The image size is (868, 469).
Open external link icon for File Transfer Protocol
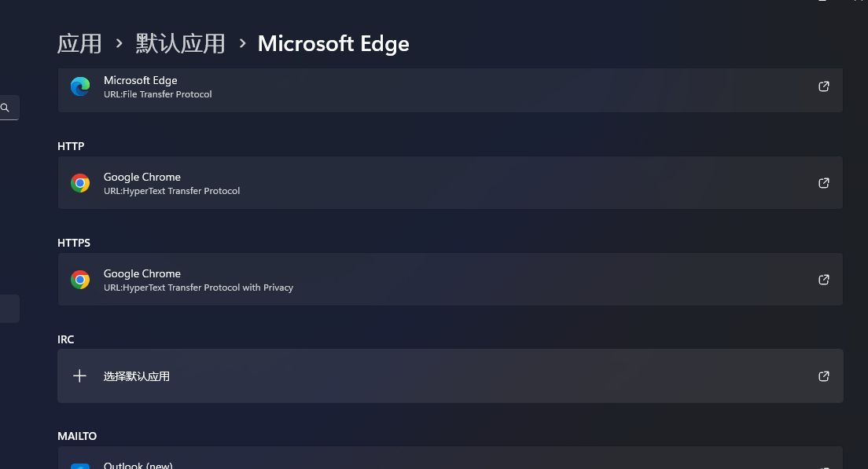point(824,86)
